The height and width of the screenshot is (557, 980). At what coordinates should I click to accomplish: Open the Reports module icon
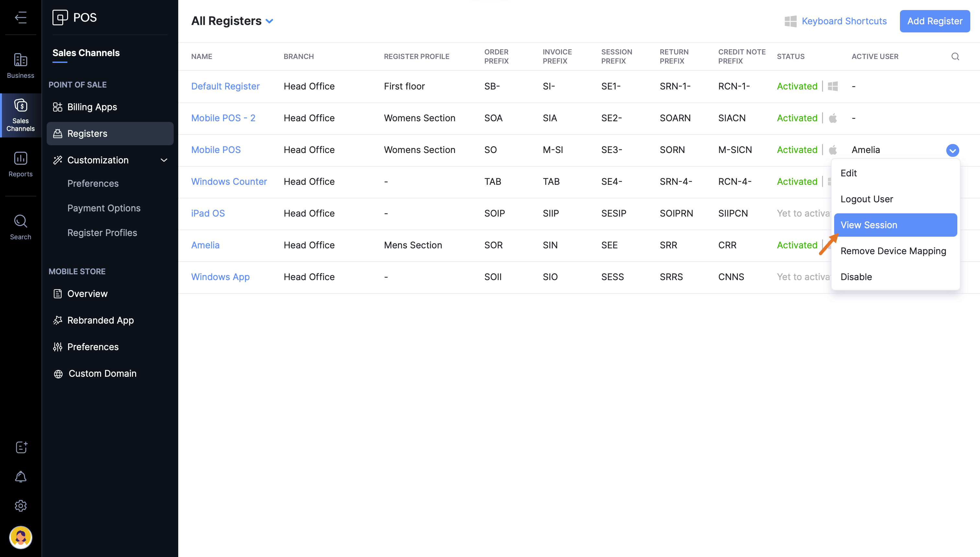coord(21,164)
